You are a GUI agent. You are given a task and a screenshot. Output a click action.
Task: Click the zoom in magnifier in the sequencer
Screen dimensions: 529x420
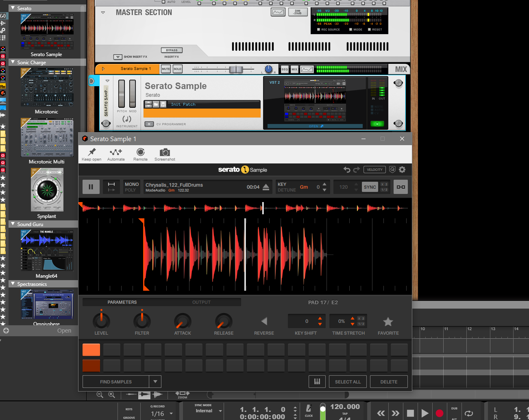pos(111,394)
